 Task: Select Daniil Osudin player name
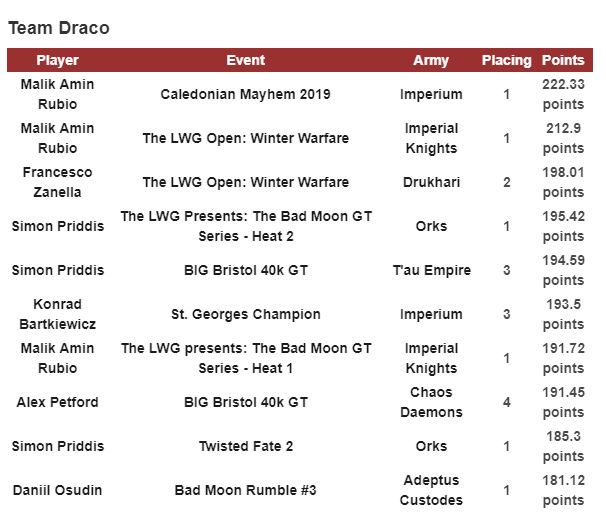[57, 490]
